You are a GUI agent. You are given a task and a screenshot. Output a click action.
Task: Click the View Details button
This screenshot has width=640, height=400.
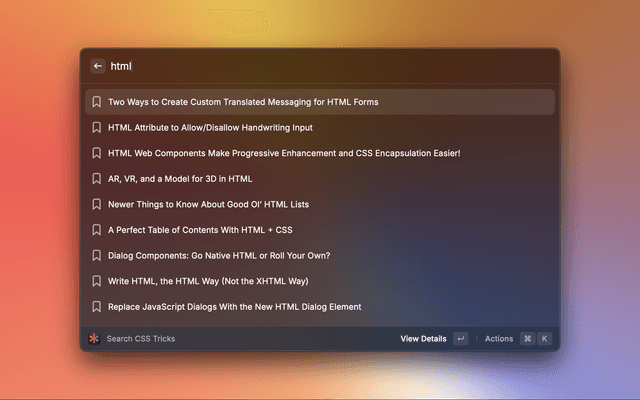coord(423,339)
